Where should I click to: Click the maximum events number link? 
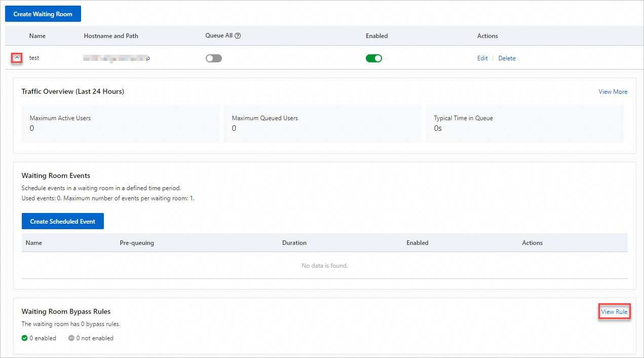pos(192,198)
